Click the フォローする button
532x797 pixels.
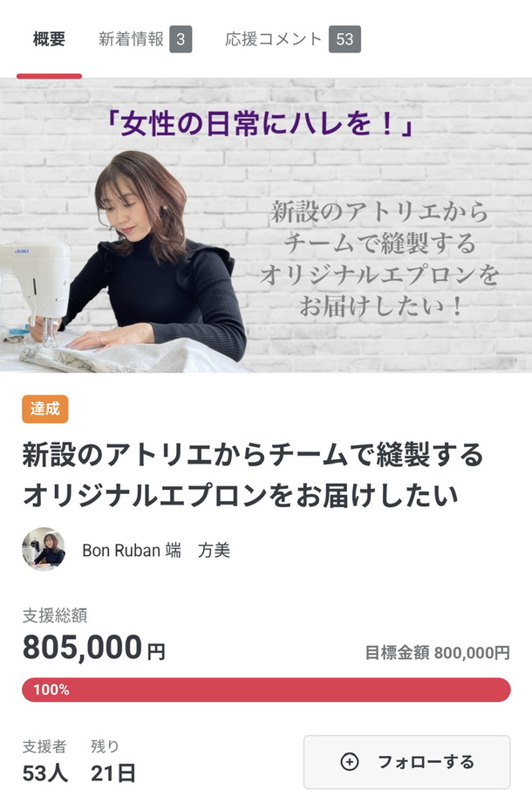(x=407, y=762)
